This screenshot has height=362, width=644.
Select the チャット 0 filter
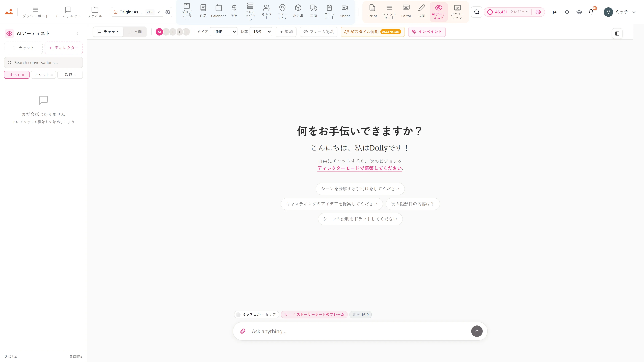click(x=43, y=75)
